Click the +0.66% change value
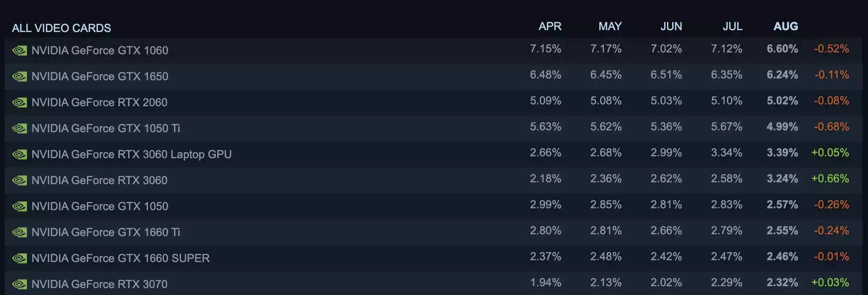This screenshot has height=295, width=868. coord(830,179)
